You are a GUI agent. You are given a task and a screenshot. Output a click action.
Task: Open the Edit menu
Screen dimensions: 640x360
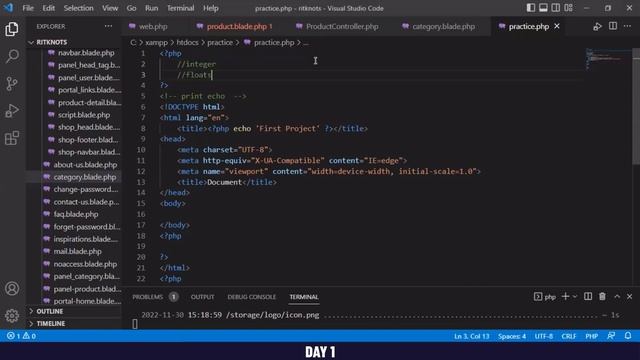(49, 8)
